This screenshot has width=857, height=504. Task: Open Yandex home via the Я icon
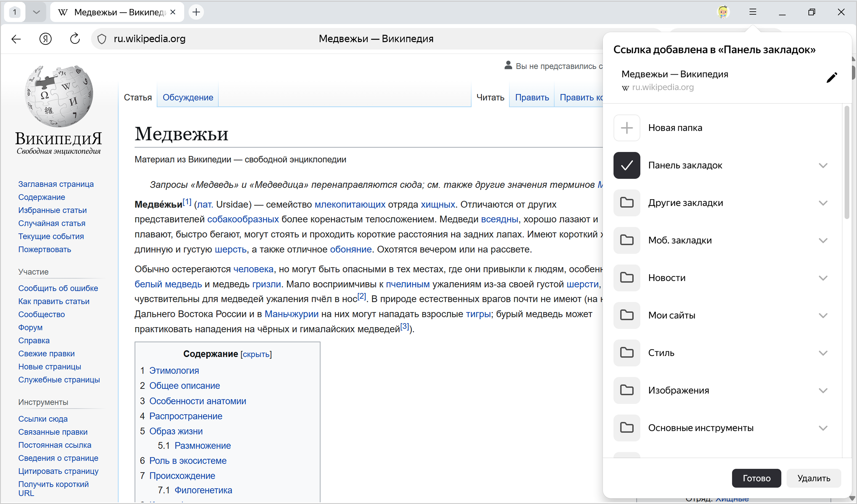[x=45, y=39]
